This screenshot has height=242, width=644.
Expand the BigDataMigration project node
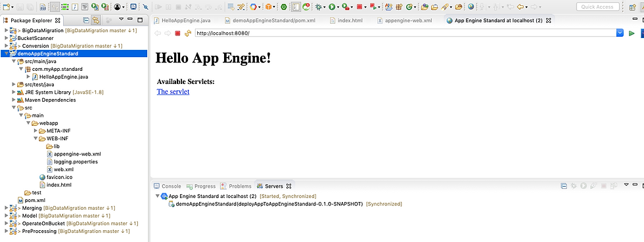tap(6, 30)
